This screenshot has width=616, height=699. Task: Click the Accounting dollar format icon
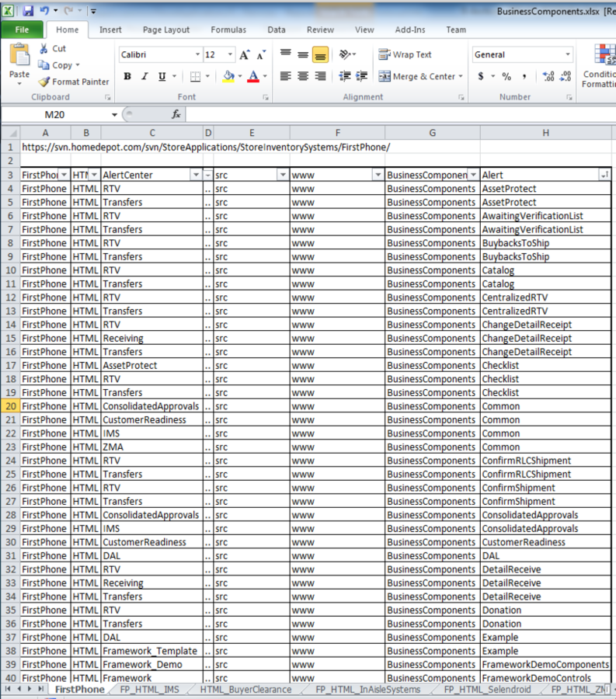[481, 76]
